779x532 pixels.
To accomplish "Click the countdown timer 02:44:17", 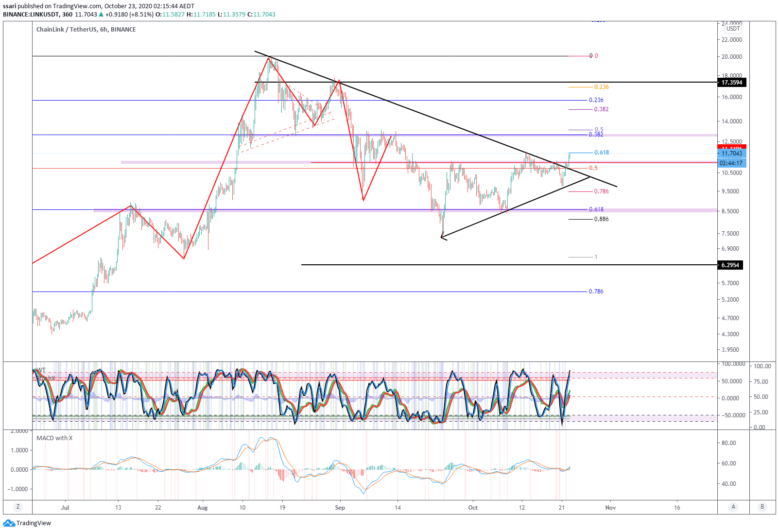I will 731,163.
